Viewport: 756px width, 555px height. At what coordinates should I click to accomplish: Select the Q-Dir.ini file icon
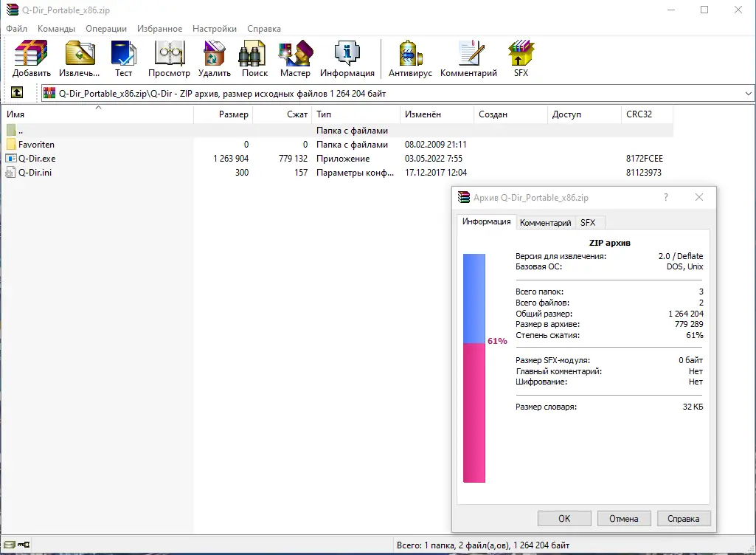coord(10,172)
